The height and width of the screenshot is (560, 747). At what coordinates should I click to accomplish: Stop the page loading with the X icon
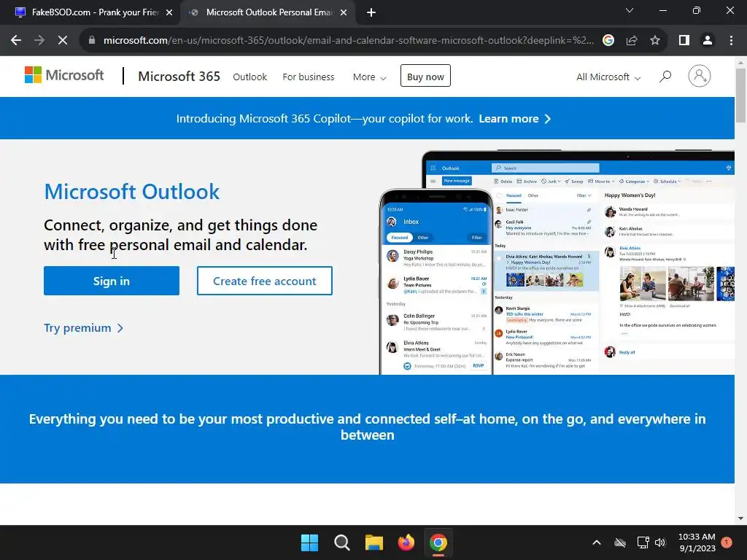click(63, 41)
